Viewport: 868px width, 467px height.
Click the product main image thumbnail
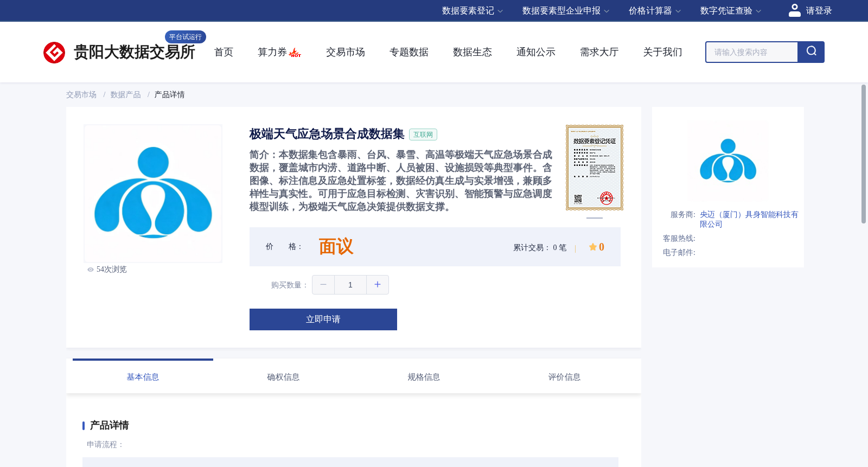tap(153, 194)
